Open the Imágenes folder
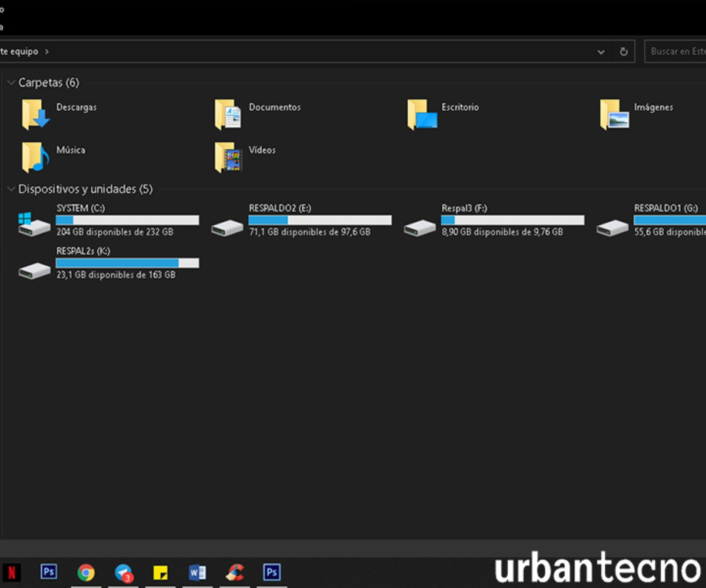 (654, 107)
